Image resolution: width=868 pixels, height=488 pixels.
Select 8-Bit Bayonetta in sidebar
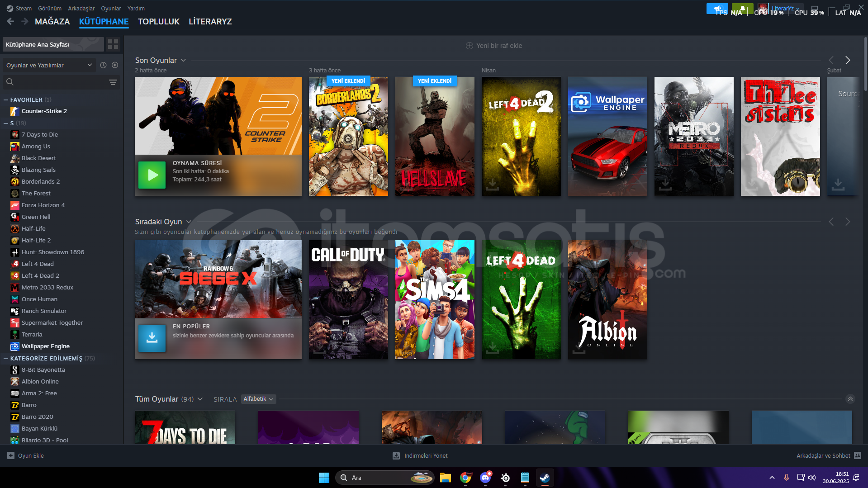[x=43, y=370]
